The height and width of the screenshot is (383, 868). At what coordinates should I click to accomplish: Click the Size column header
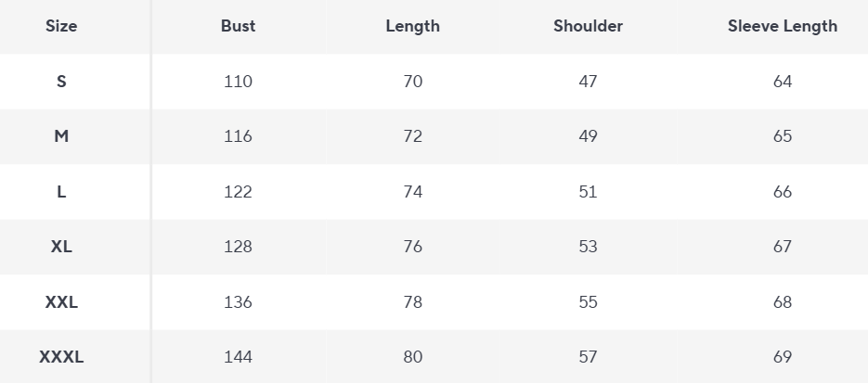point(61,26)
